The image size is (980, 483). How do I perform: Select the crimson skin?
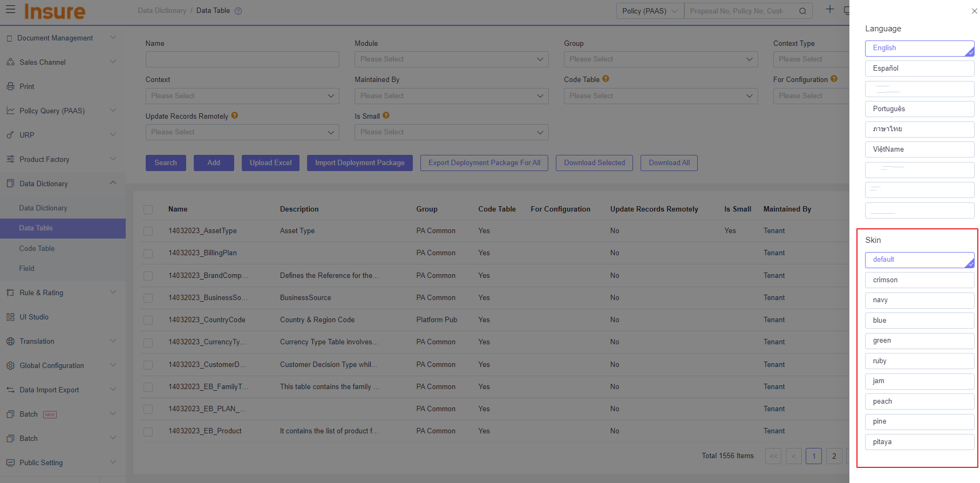click(919, 280)
